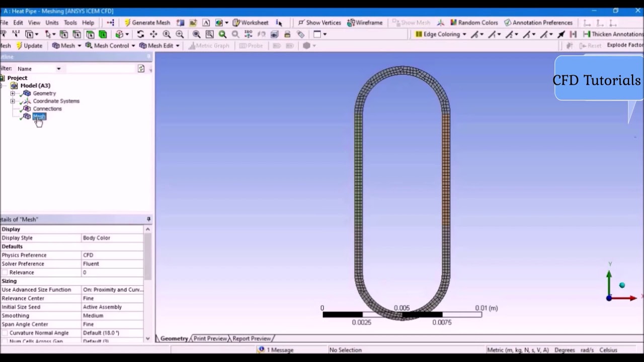Open the Edge Coloring dropdown
The image size is (644, 362).
point(440,34)
